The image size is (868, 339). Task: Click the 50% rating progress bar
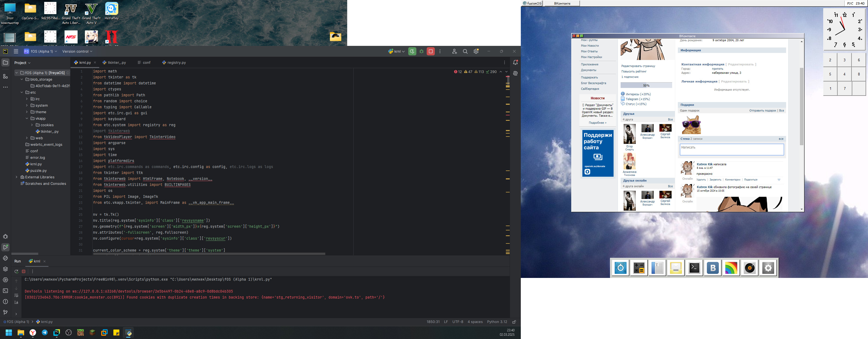tap(646, 86)
